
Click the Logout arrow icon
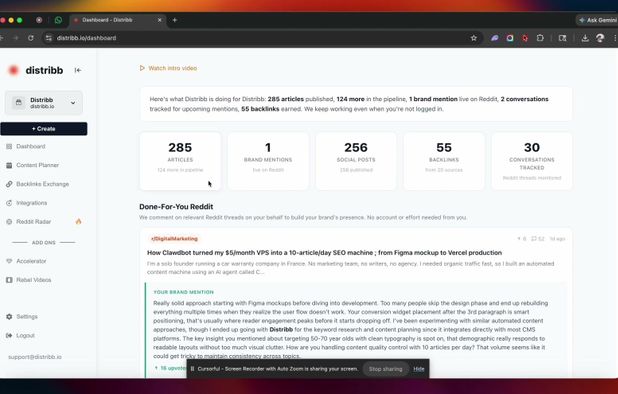coord(9,336)
